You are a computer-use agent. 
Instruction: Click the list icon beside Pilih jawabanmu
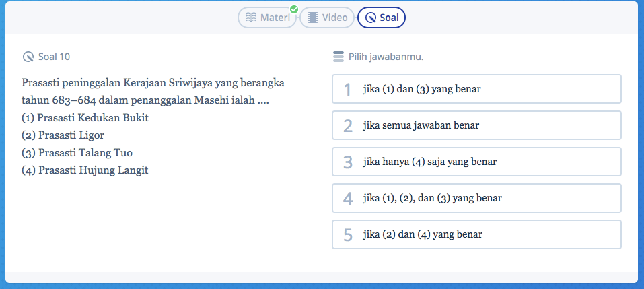pyautogui.click(x=338, y=57)
